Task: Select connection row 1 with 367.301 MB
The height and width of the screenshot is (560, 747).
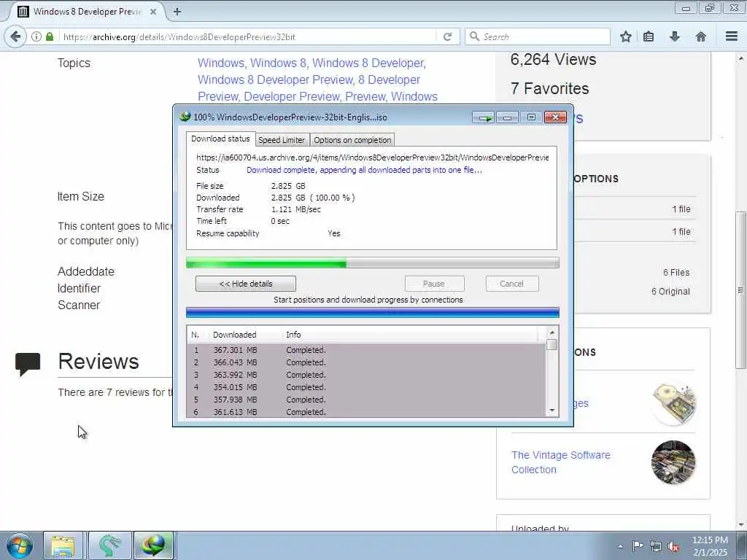Action: click(366, 350)
